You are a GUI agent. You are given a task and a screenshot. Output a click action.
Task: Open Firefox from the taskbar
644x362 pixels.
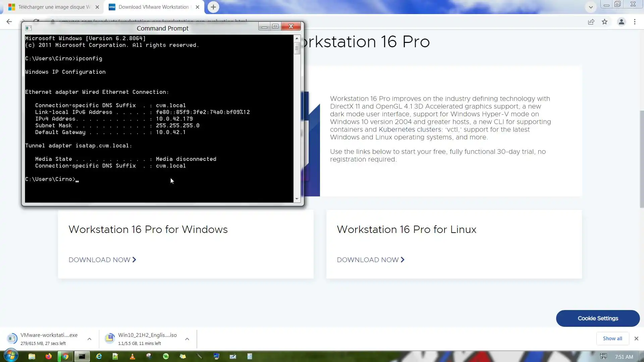[x=49, y=356]
